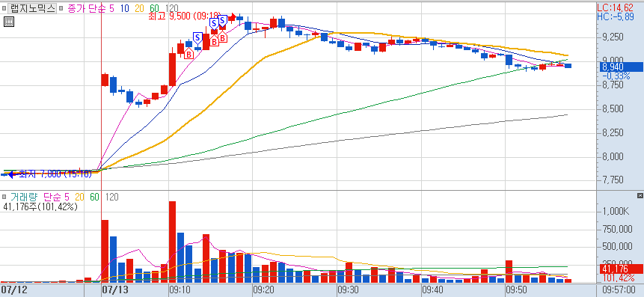
Task: Click the small square marker before 랩지노믹스
Action: [x=4, y=9]
